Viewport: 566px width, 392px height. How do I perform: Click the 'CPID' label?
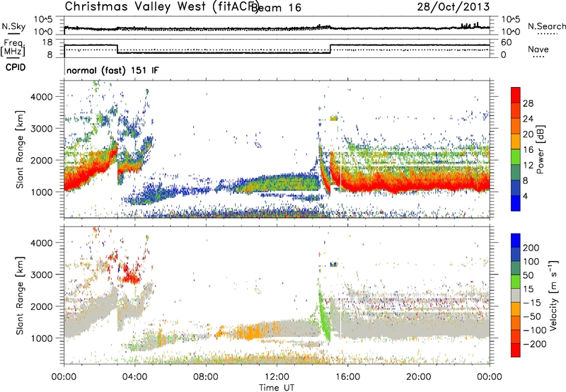pyautogui.click(x=16, y=67)
